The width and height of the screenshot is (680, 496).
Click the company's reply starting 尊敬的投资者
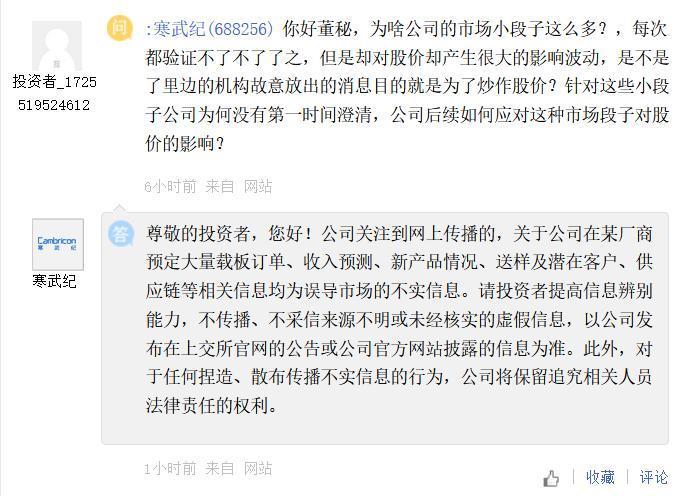(x=385, y=320)
